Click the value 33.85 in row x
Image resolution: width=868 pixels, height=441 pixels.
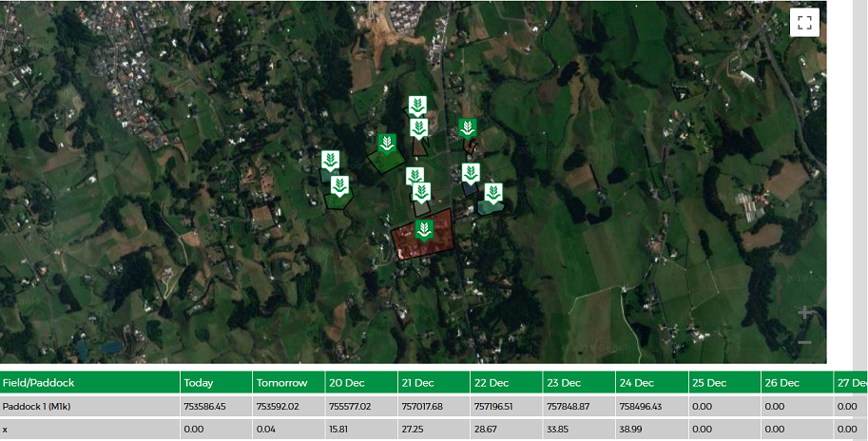pyautogui.click(x=557, y=430)
